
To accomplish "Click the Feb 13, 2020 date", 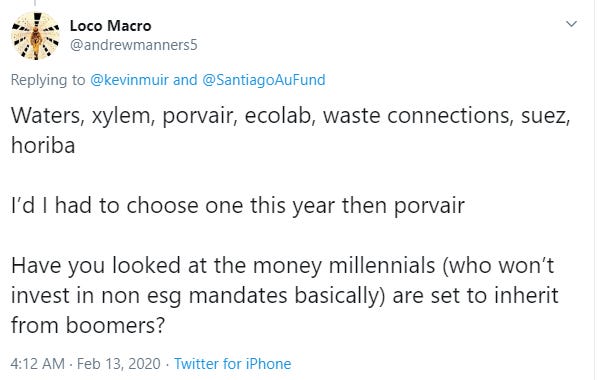I will [118, 364].
